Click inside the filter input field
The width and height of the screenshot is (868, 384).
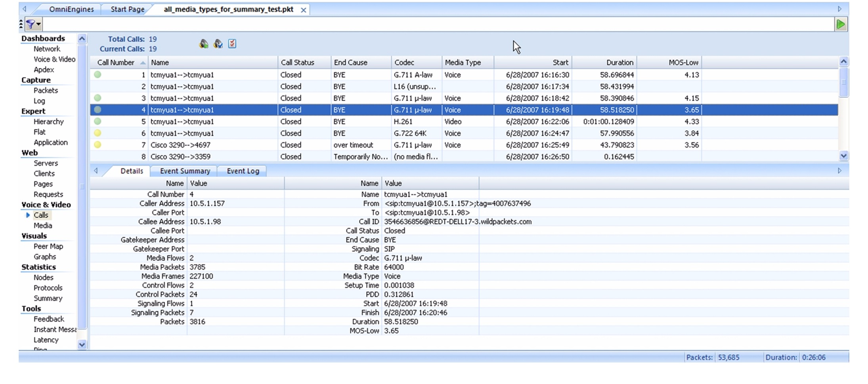436,25
